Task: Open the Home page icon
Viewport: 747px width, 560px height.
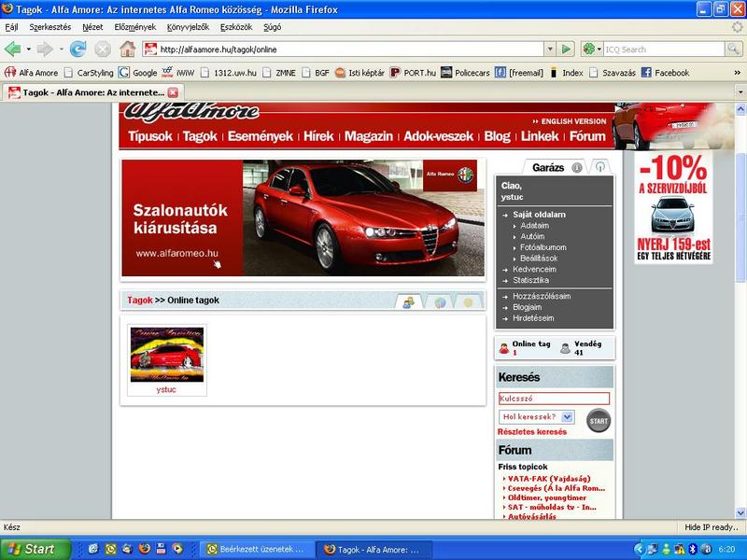Action: point(127,49)
